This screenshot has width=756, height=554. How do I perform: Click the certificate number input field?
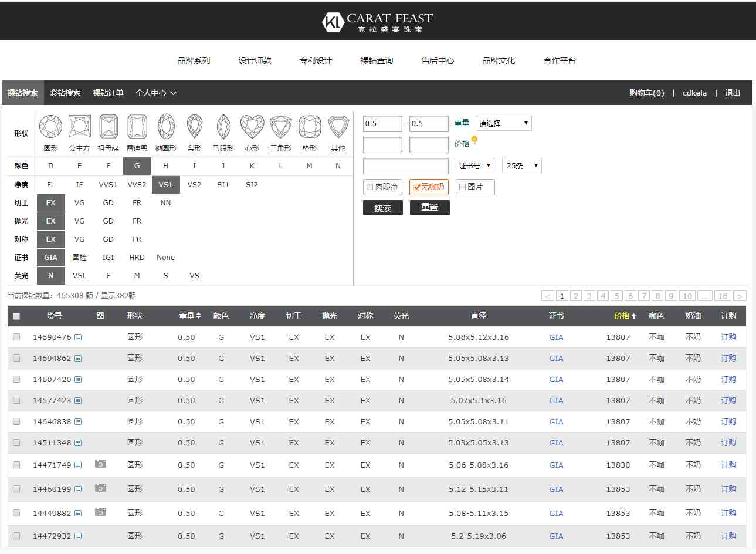pos(406,166)
